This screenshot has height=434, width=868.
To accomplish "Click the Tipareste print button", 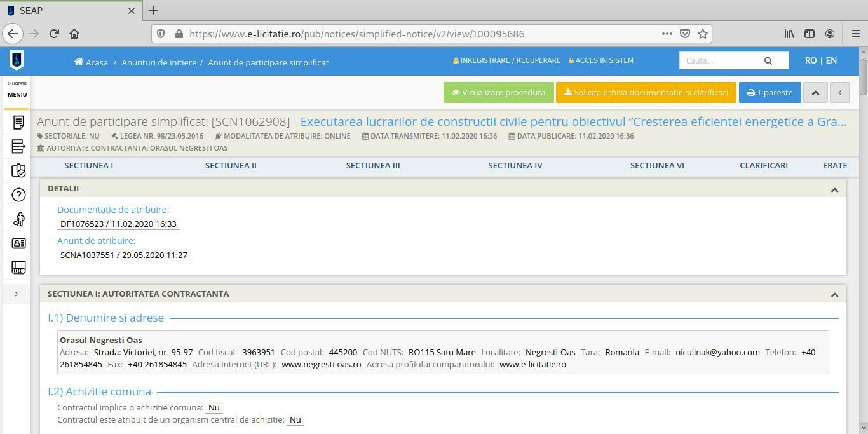I will [770, 92].
